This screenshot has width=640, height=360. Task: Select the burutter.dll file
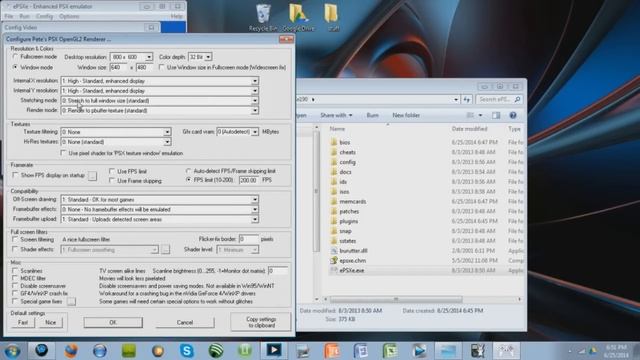[353, 251]
